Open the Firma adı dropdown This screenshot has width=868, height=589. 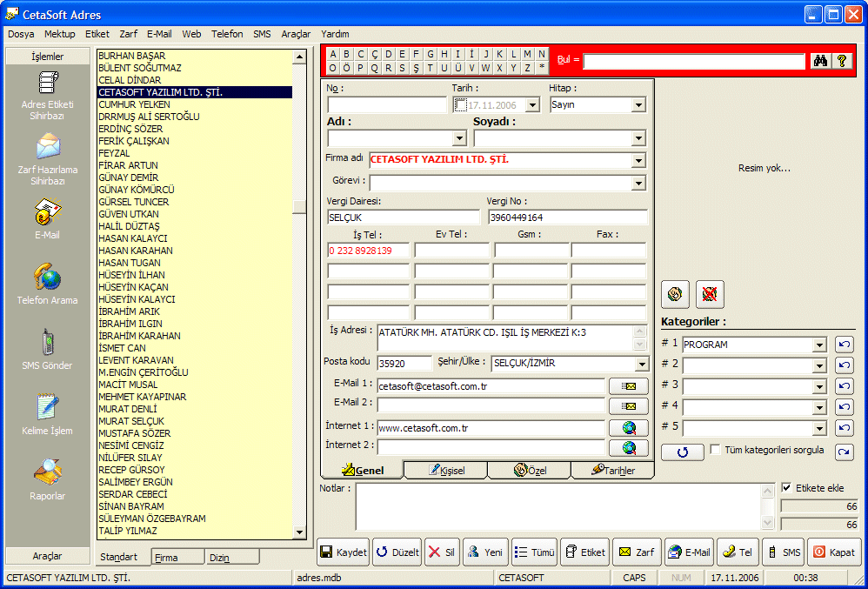pyautogui.click(x=638, y=161)
